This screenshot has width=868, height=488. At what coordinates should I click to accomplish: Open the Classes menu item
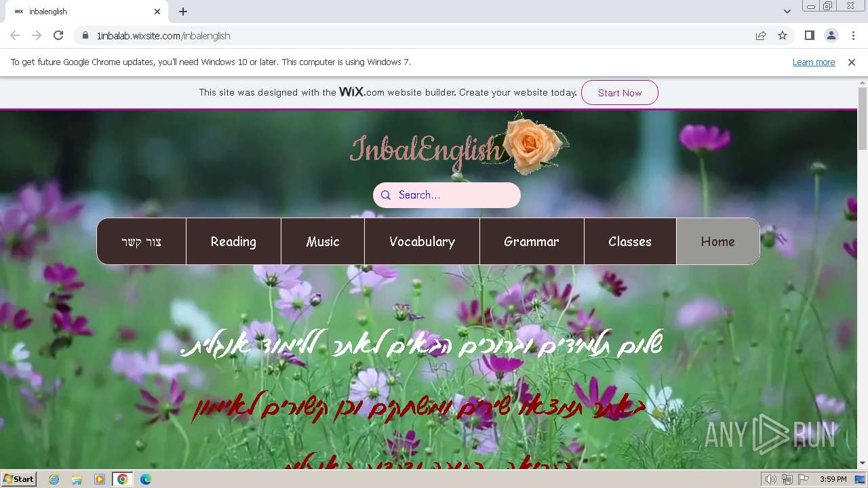coord(630,241)
